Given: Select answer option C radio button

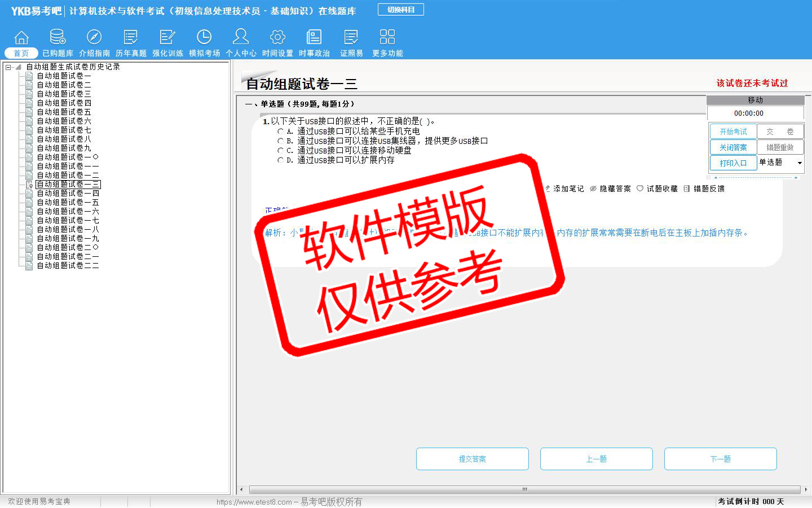Looking at the screenshot, I should (x=280, y=151).
